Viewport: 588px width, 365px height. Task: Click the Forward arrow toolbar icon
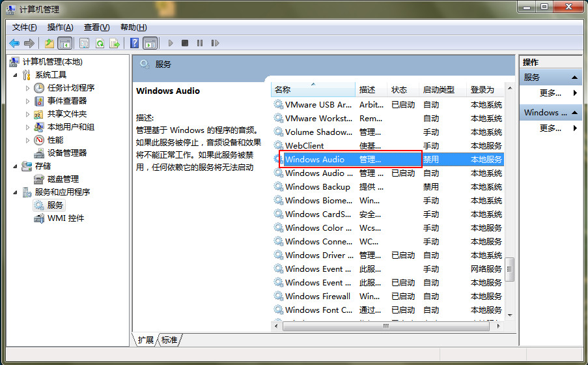29,43
